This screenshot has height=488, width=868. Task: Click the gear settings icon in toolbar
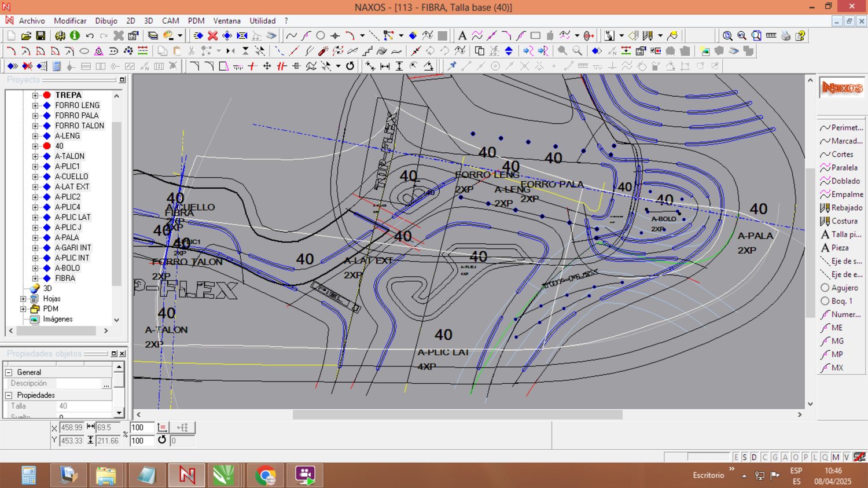[60, 36]
